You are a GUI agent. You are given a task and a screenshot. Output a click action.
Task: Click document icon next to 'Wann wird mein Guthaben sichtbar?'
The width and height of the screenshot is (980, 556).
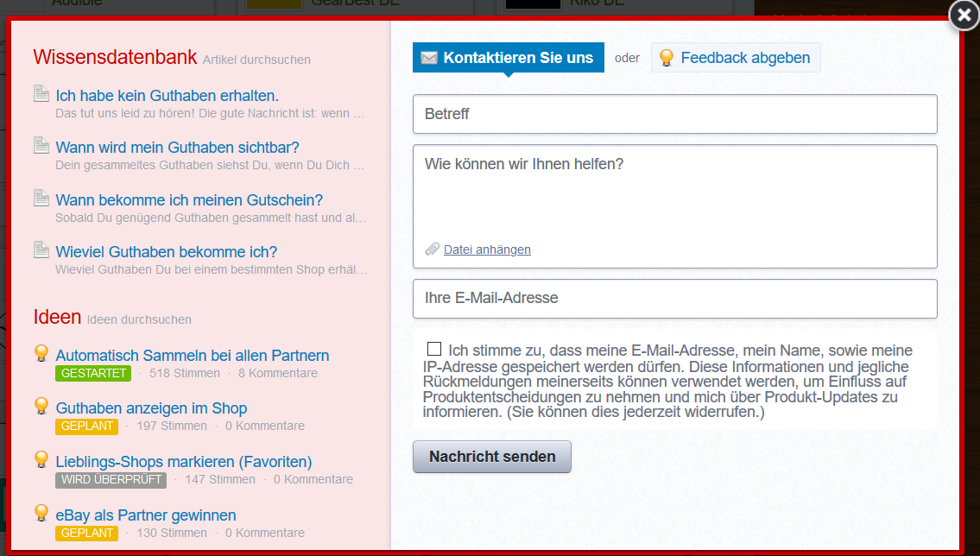click(41, 145)
